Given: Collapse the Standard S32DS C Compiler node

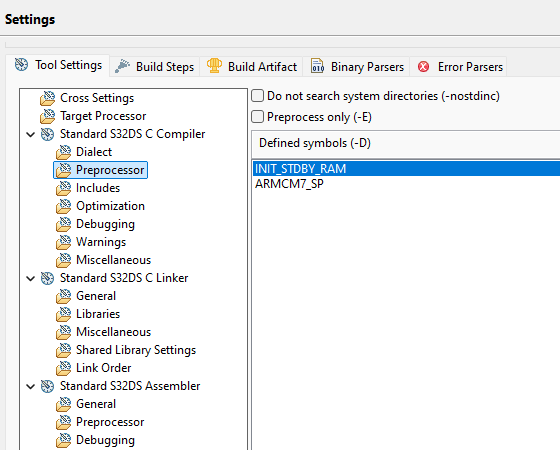Looking at the screenshot, I should [x=31, y=135].
